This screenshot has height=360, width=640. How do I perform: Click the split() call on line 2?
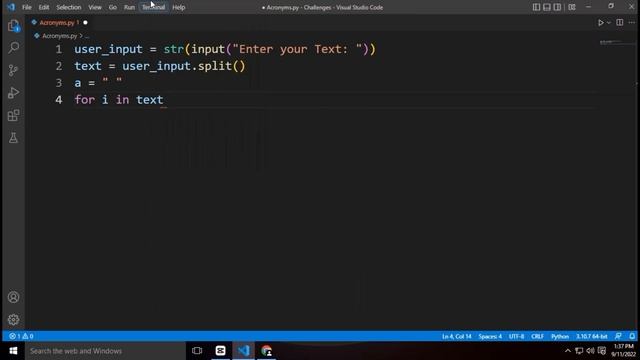(221, 66)
